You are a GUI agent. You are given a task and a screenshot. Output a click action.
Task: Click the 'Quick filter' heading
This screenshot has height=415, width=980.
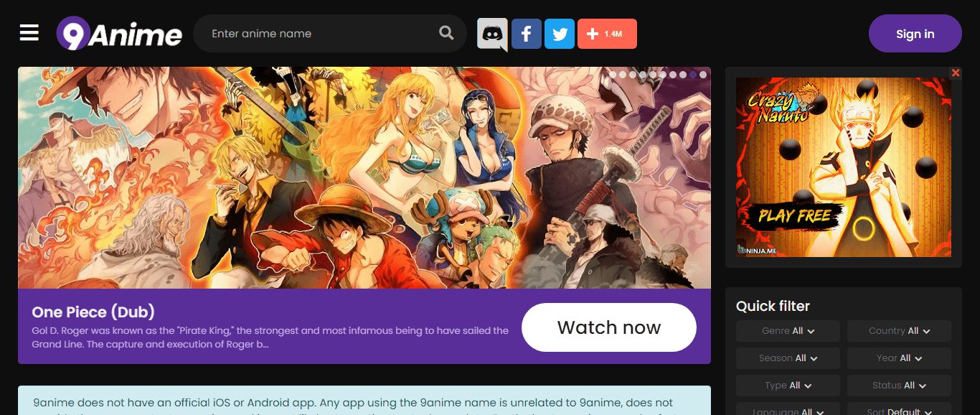(x=773, y=306)
